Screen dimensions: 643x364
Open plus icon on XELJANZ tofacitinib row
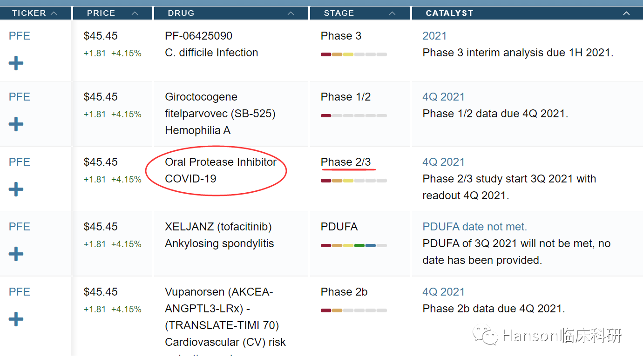click(x=16, y=254)
